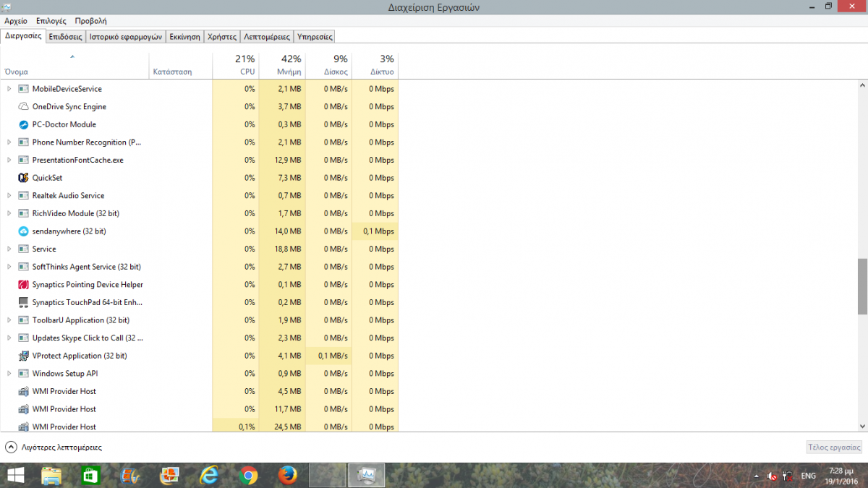Click the PC-Doctor Module blue icon
The width and height of the screenshot is (868, 488).
pyautogui.click(x=23, y=124)
